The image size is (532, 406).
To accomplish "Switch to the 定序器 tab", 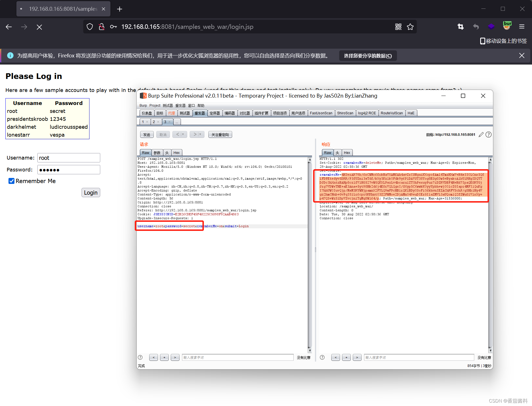I will click(215, 113).
